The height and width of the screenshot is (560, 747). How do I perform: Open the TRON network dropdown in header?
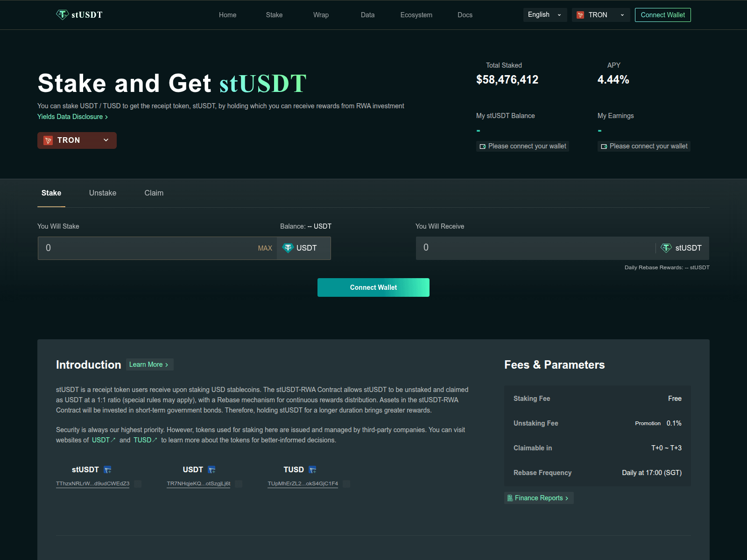[601, 15]
